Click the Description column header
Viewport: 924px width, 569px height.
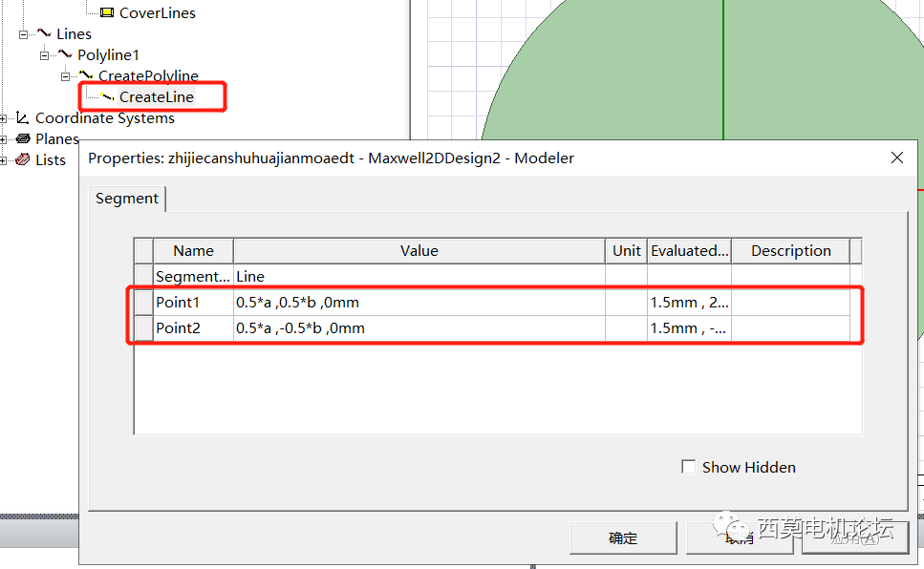[x=791, y=251]
